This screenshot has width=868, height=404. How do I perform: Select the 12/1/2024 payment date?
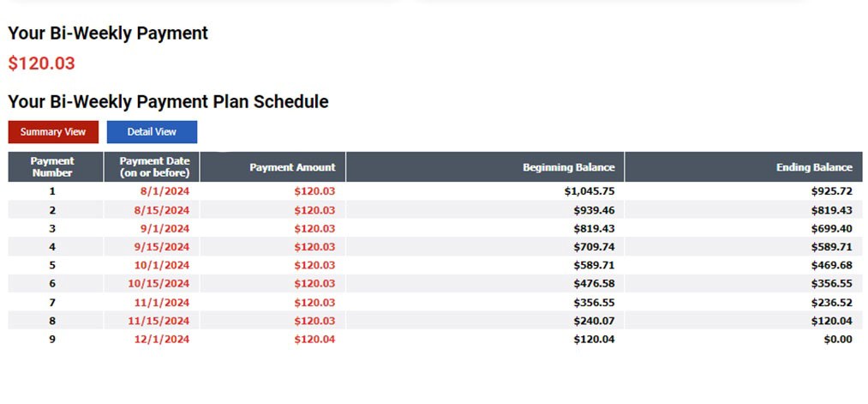tap(162, 339)
